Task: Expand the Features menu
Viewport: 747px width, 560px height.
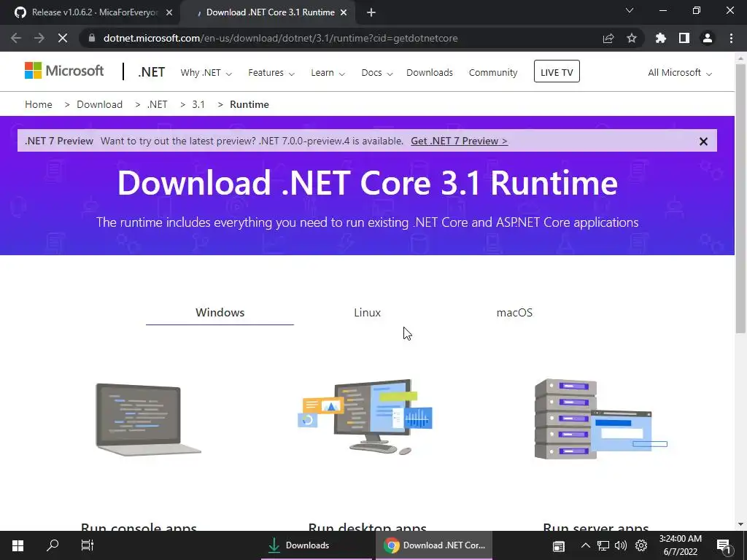Action: (x=271, y=73)
